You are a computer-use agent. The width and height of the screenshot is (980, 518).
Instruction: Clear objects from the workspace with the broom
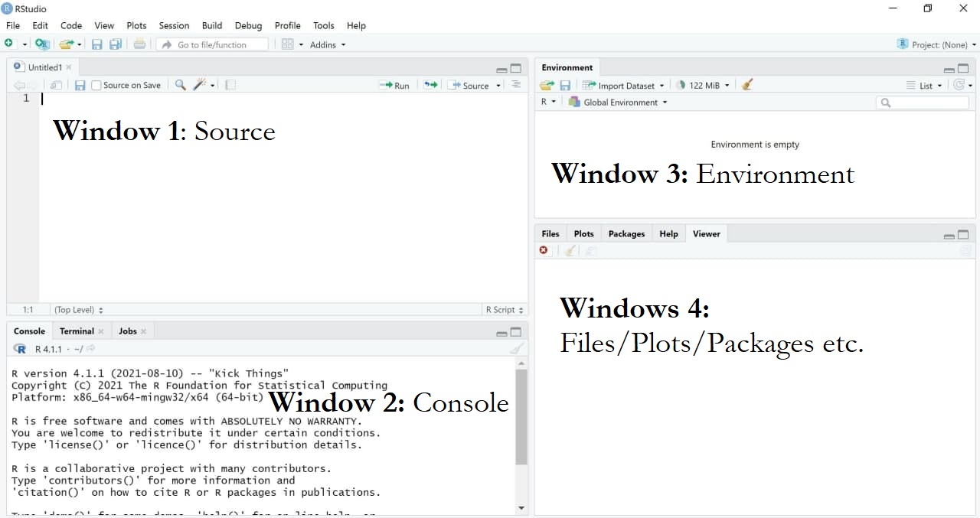(746, 84)
